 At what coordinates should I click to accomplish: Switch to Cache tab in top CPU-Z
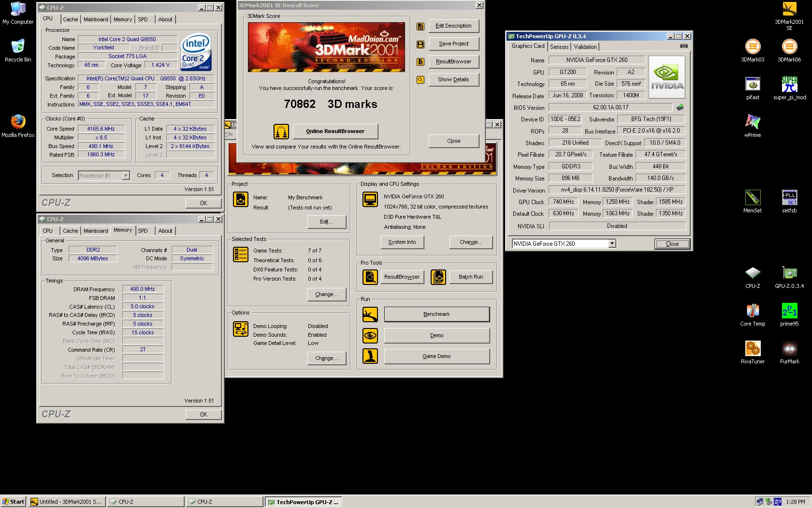[70, 19]
